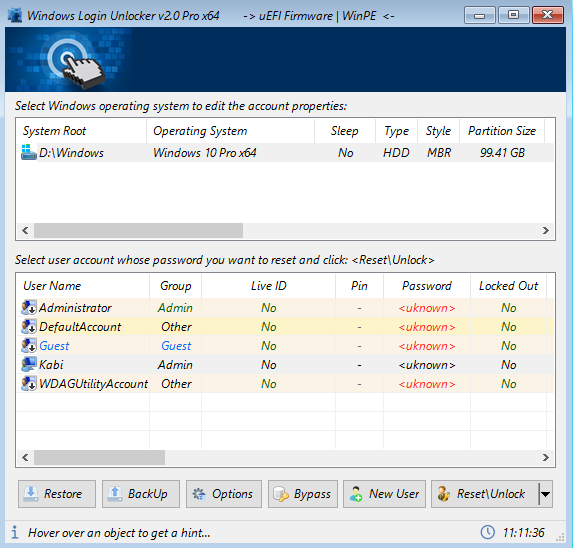
Task: Click the Partition Size column header
Action: (x=502, y=131)
